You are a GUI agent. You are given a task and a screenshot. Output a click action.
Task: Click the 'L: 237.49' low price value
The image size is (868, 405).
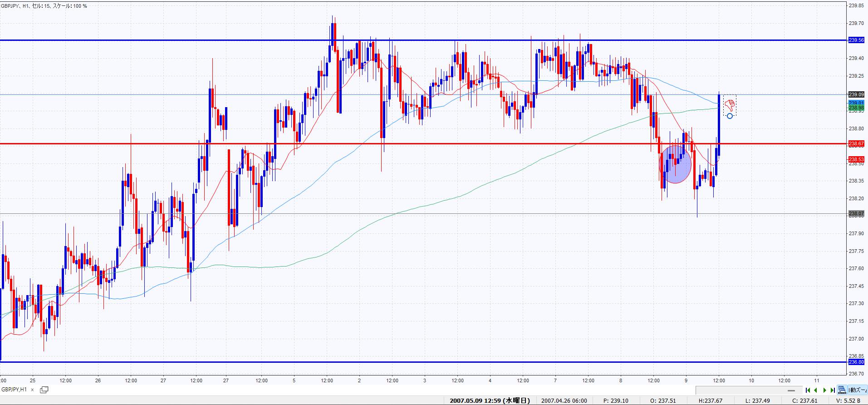coord(757,401)
